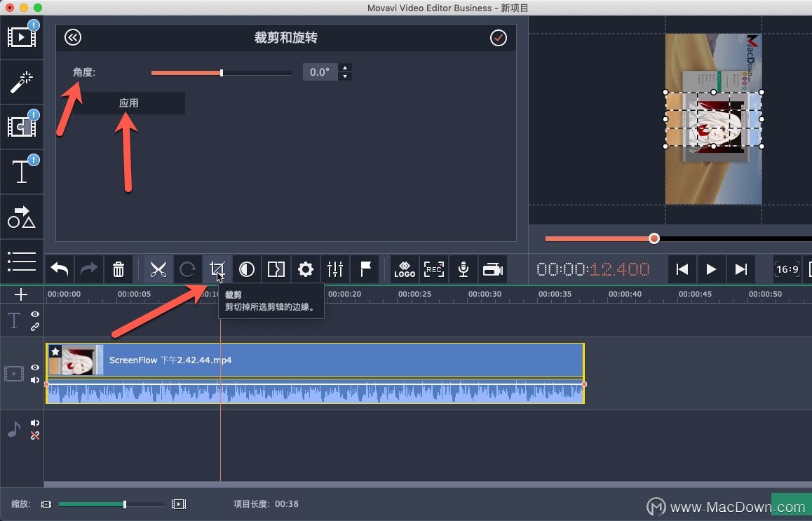Mute the video track audio
Screen dimensions: 812x521
[34, 380]
